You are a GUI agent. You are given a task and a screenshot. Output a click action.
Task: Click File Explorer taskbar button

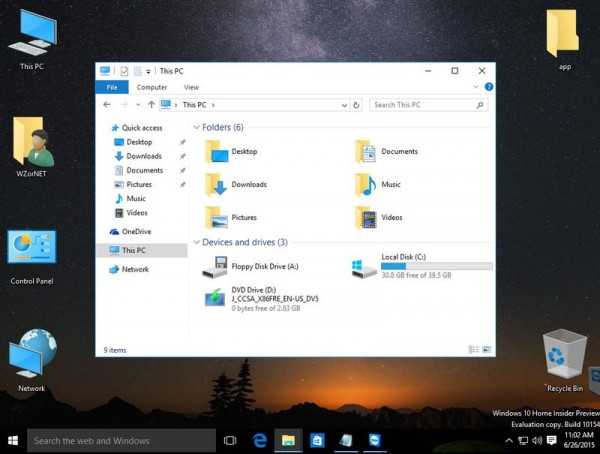click(289, 441)
